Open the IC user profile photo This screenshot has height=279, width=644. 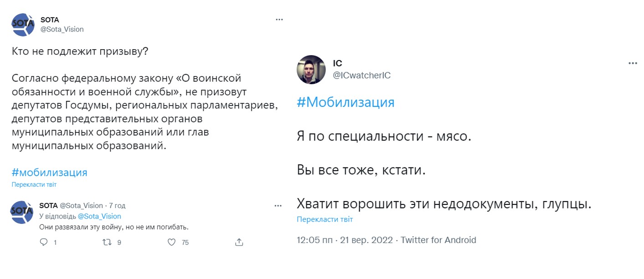point(311,70)
